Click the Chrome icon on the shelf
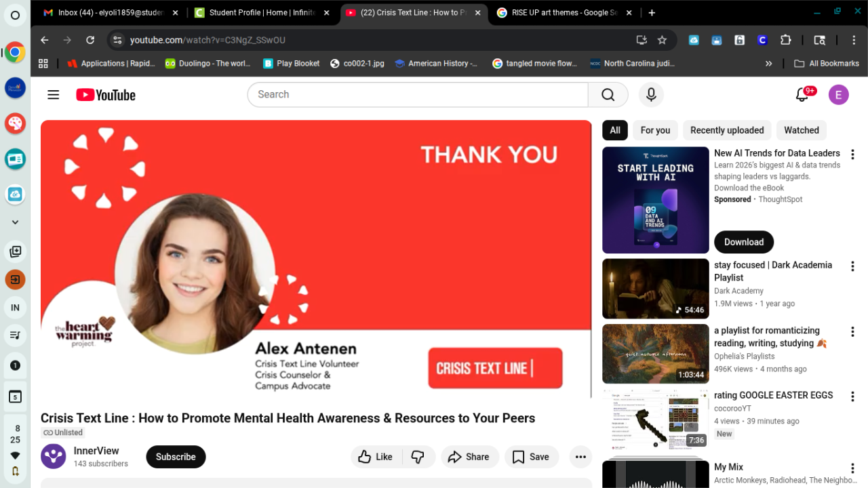Viewport: 868px width, 488px height. click(x=15, y=52)
